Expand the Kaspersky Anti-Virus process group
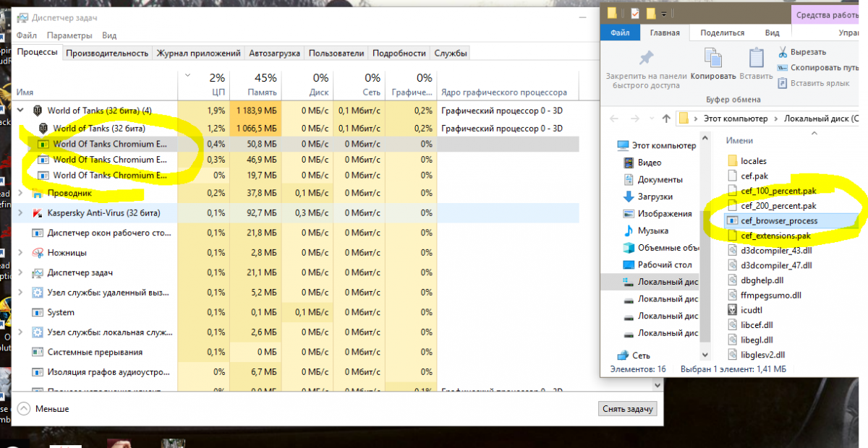Viewport: 868px width, 448px height. (x=21, y=213)
